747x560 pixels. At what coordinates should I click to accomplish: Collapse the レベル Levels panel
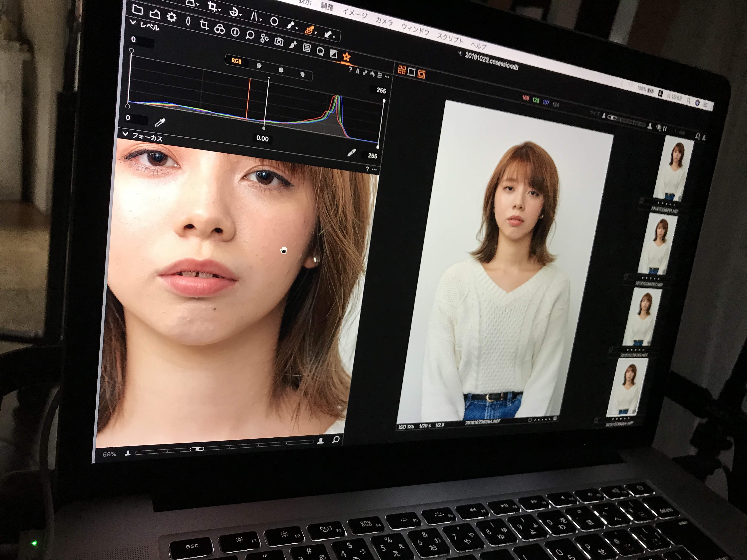133,23
